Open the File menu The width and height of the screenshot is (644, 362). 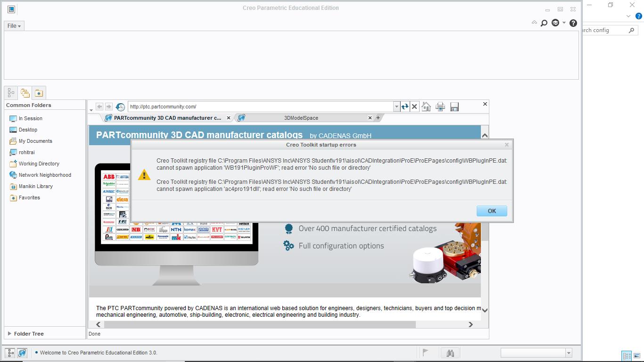coord(14,25)
